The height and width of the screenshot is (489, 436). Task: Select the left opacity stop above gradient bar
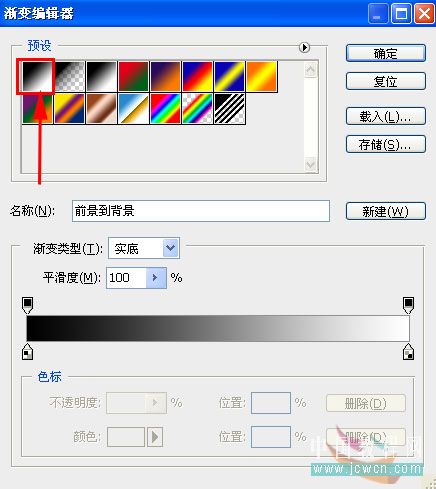tap(27, 305)
